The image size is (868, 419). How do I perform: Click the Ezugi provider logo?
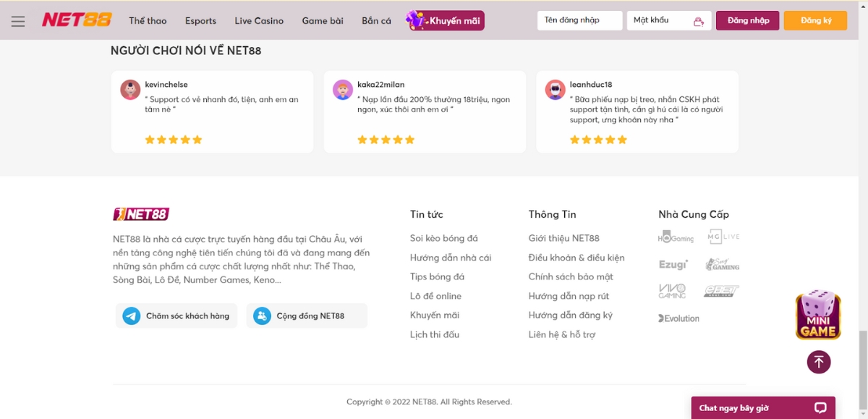673,265
